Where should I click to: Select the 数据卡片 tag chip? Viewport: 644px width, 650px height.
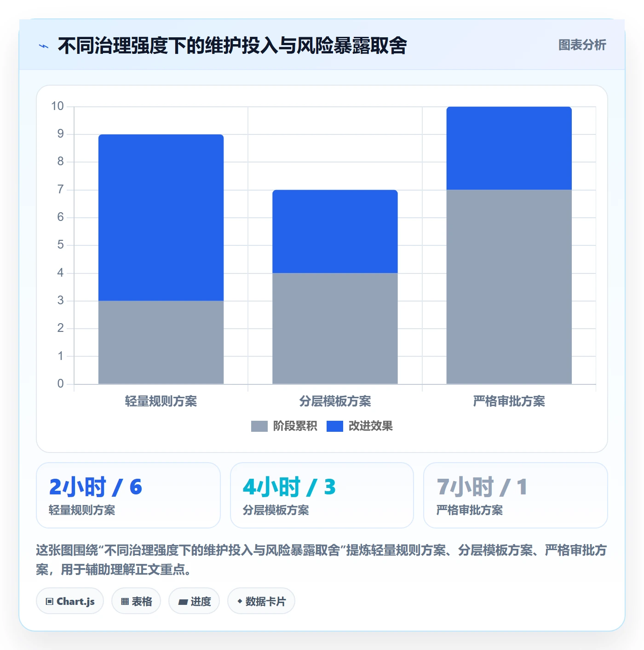point(261,601)
